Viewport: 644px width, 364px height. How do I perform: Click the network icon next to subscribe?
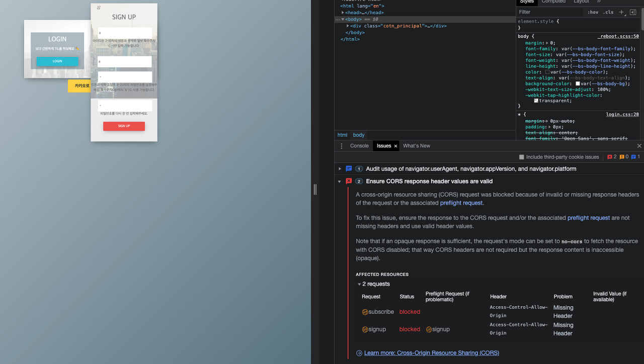click(x=365, y=312)
